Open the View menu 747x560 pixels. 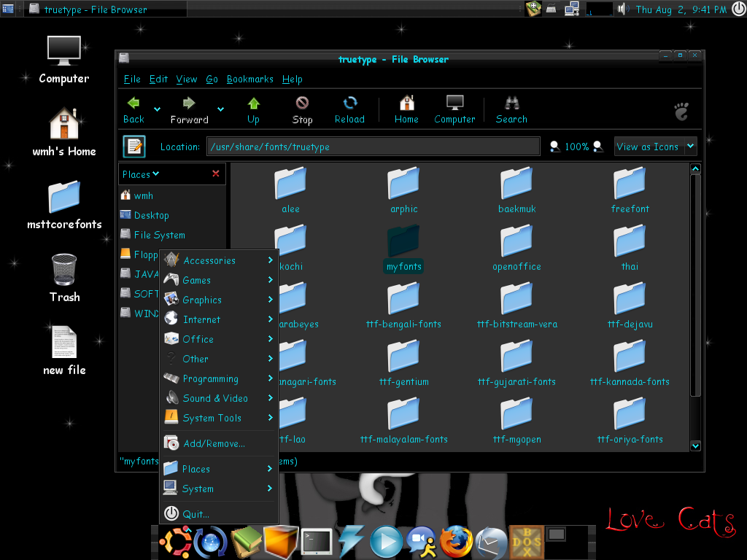coord(186,79)
